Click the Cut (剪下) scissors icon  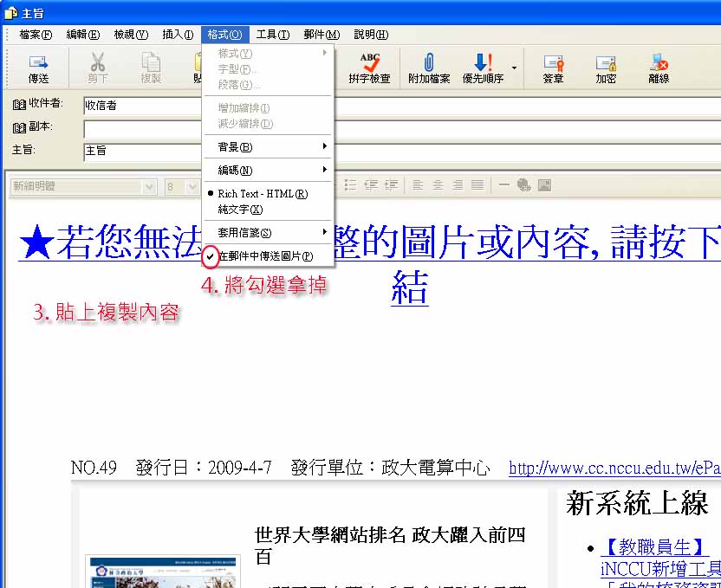(x=97, y=68)
